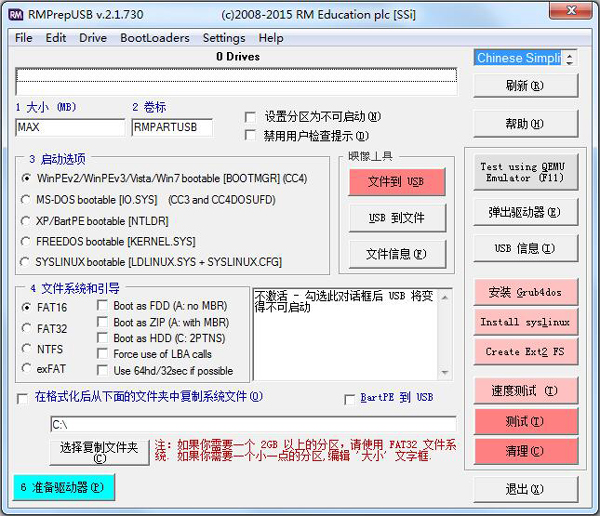The height and width of the screenshot is (516, 600).
Task: Check Boot as HDD (C: 2PTNS)
Action: [102, 338]
